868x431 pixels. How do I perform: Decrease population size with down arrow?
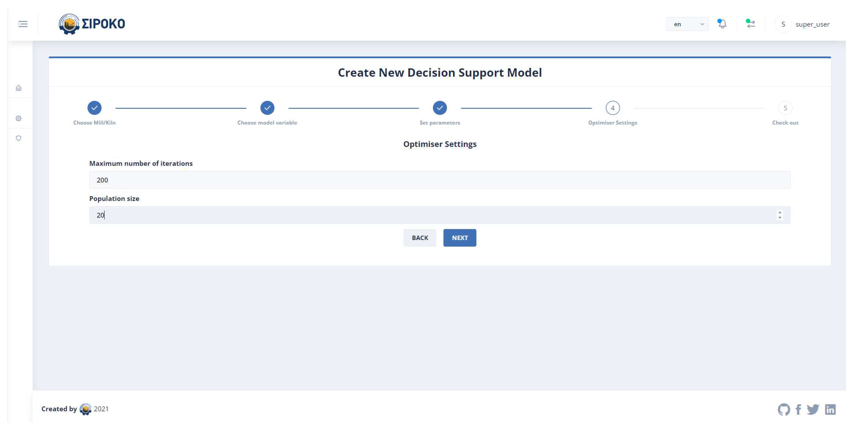(780, 218)
